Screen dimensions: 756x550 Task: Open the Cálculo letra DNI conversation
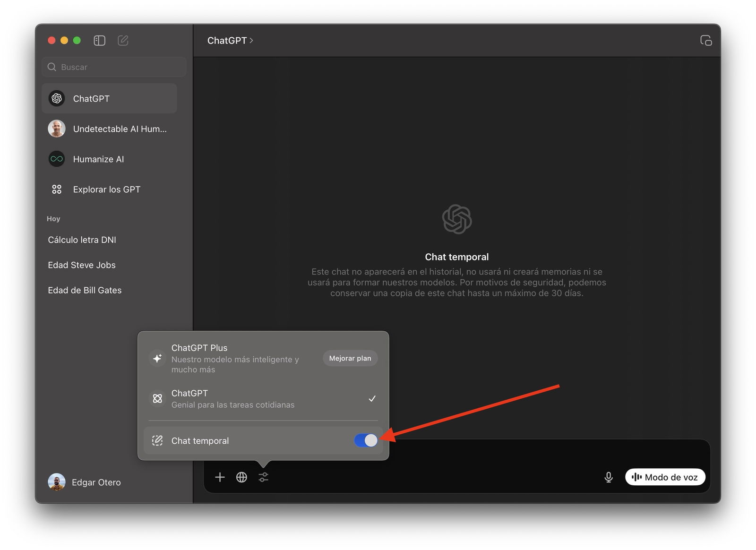[82, 240]
